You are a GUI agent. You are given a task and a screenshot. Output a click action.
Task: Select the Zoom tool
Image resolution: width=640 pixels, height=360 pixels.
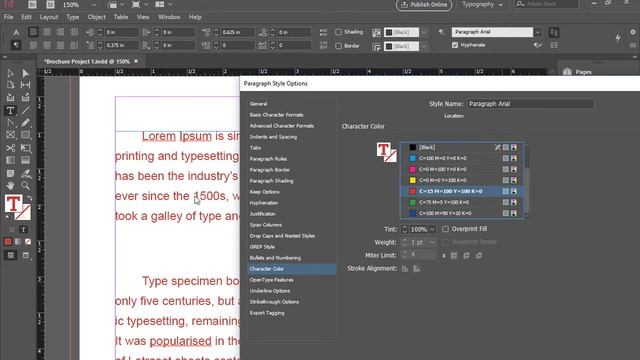click(25, 186)
